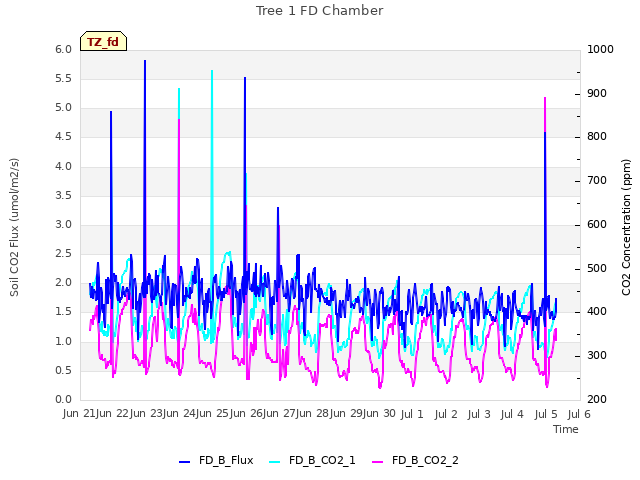The width and height of the screenshot is (640, 480).
Task: Click the CO2 Concentration (ppm) axis title
Action: (x=626, y=227)
